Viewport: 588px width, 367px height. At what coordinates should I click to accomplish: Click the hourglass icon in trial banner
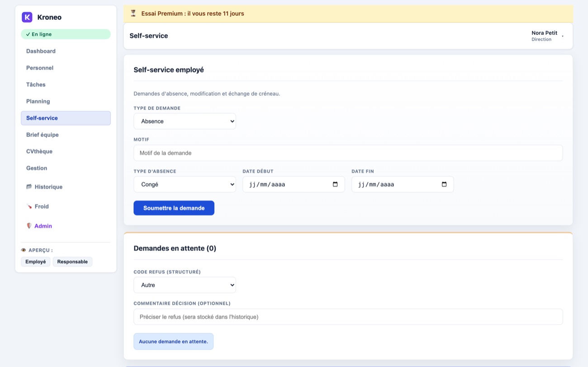click(133, 14)
